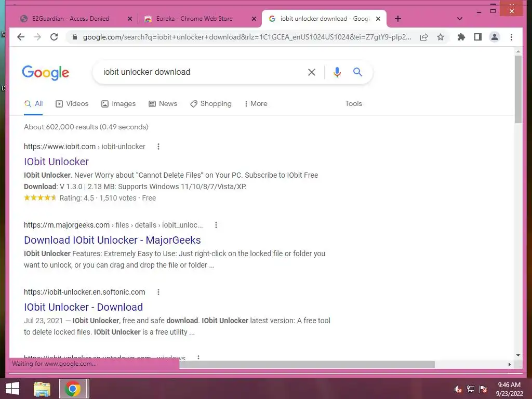The image size is (532, 399).
Task: Open options for the majorgeeks.com result
Action: pos(216,225)
